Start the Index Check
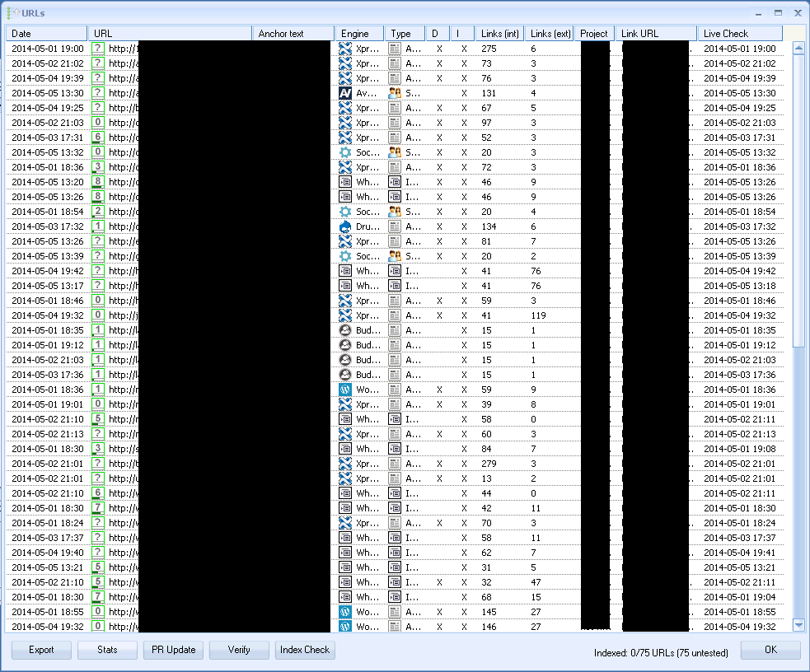This screenshot has width=810, height=672. point(305,650)
